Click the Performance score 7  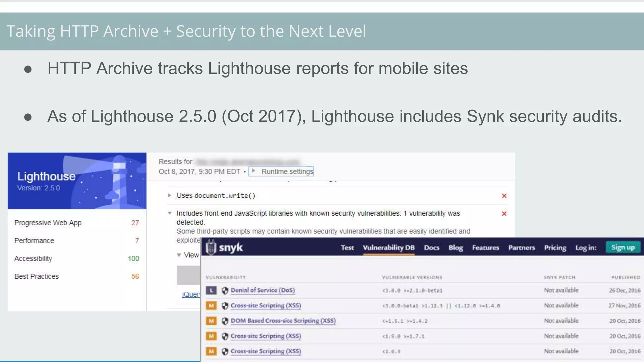pos(137,241)
